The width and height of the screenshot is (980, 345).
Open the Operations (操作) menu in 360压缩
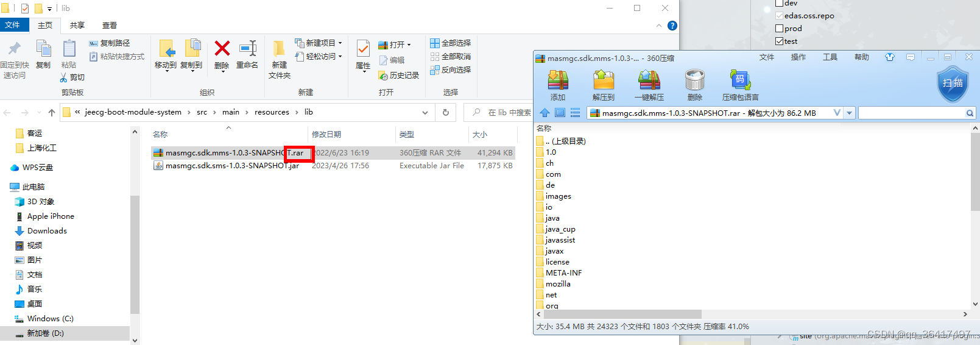(x=798, y=57)
